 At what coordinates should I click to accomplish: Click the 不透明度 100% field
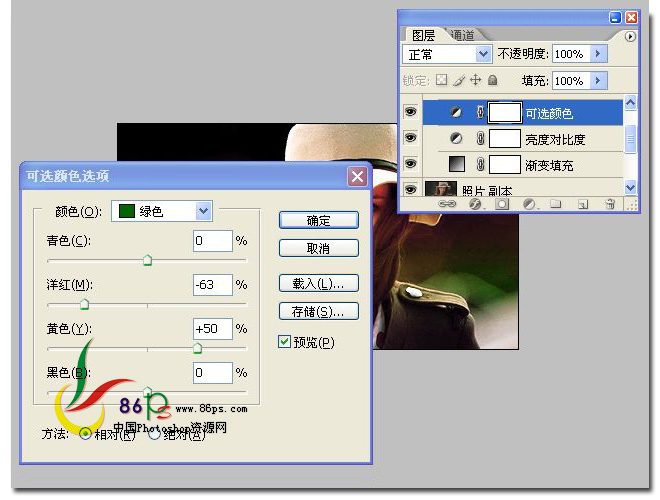pos(571,54)
